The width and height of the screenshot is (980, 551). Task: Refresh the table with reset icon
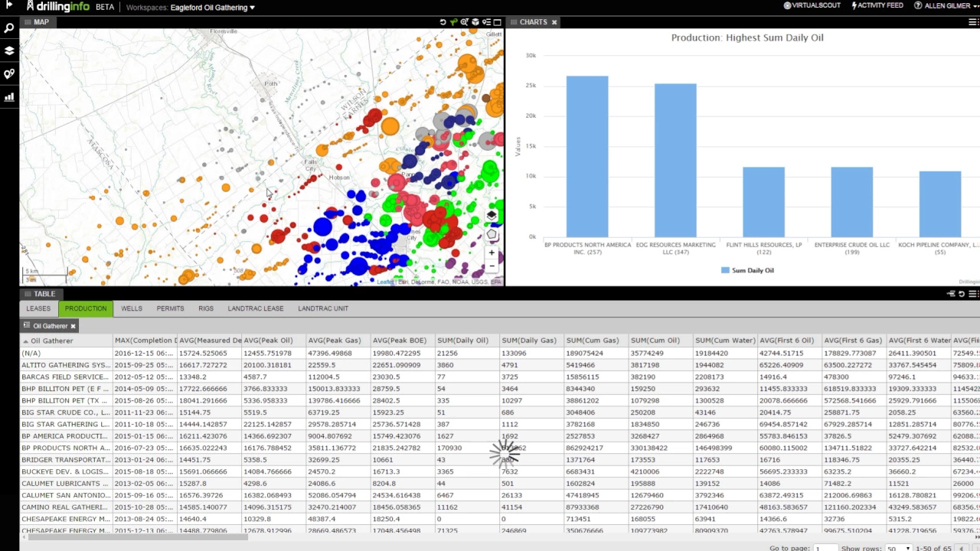point(962,294)
